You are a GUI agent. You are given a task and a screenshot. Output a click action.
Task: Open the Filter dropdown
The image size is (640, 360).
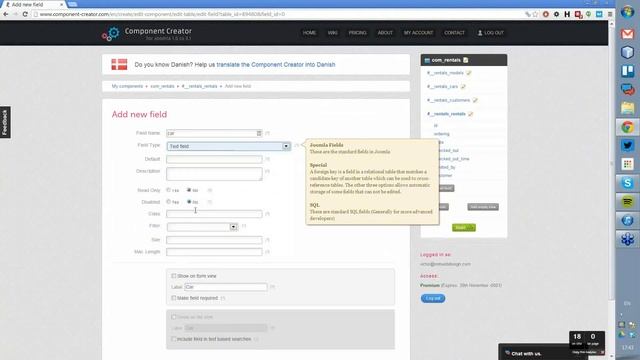click(x=202, y=227)
